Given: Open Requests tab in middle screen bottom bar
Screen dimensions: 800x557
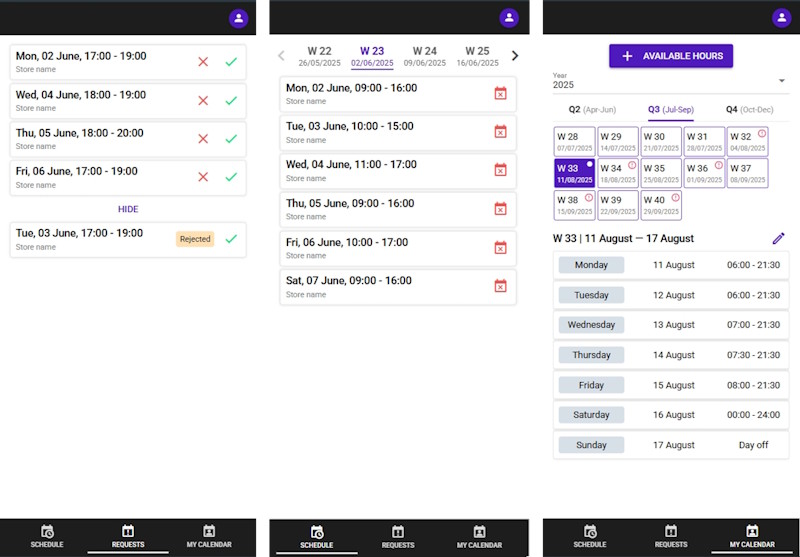Looking at the screenshot, I should click(398, 538).
